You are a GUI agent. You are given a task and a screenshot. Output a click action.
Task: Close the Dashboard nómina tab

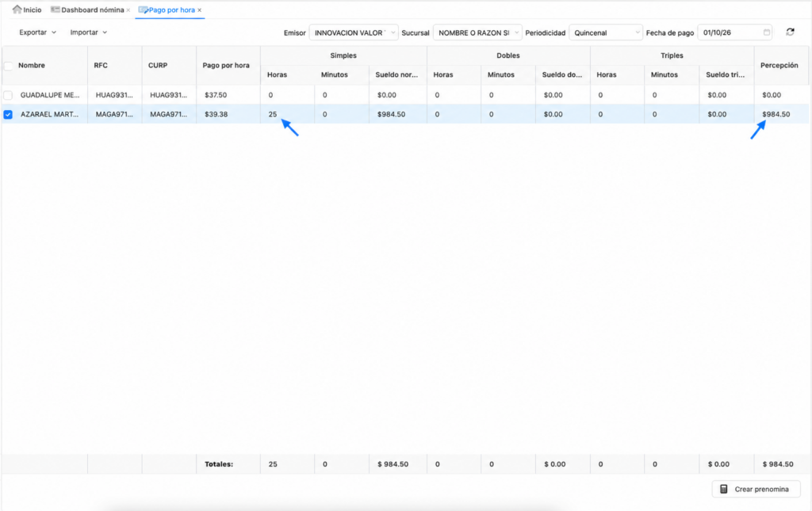click(128, 10)
